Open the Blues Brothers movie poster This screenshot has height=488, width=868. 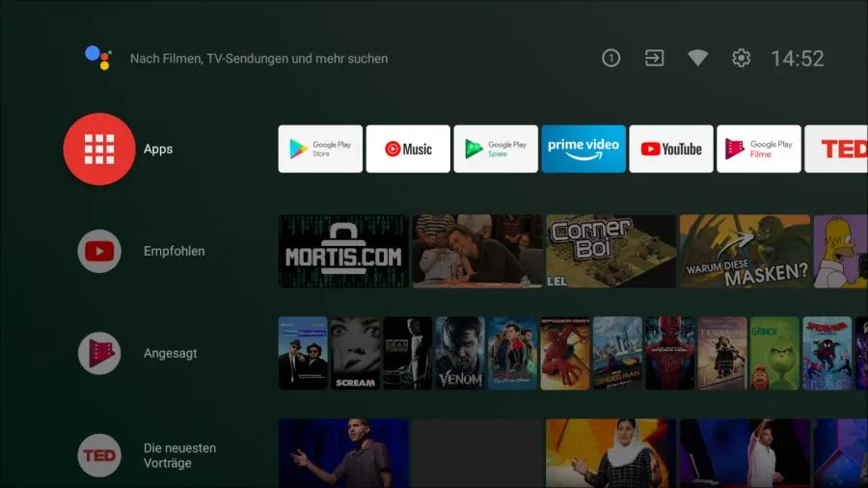pos(303,353)
